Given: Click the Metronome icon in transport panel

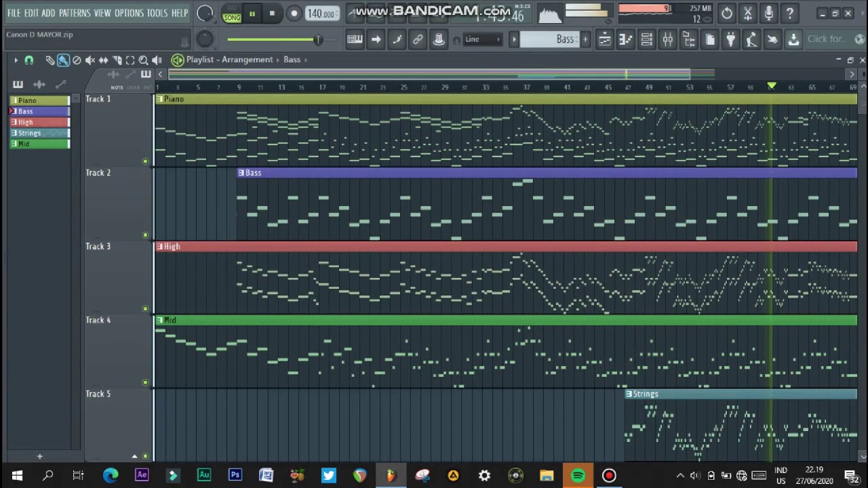Looking at the screenshot, I should pos(355,13).
